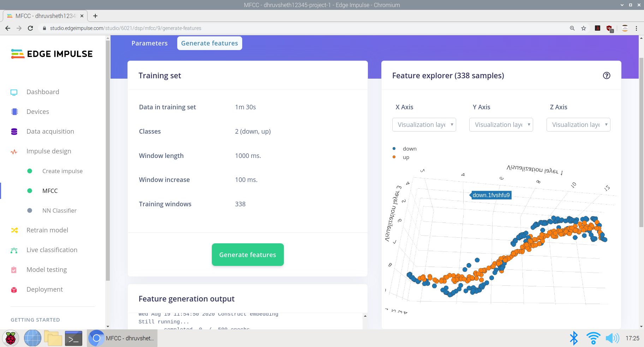Open the Feature explorer help tooltip
The image size is (644, 347).
pyautogui.click(x=606, y=75)
